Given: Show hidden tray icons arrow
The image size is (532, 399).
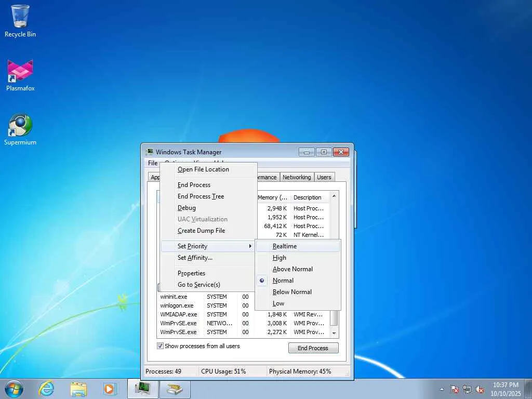Looking at the screenshot, I should (442, 390).
